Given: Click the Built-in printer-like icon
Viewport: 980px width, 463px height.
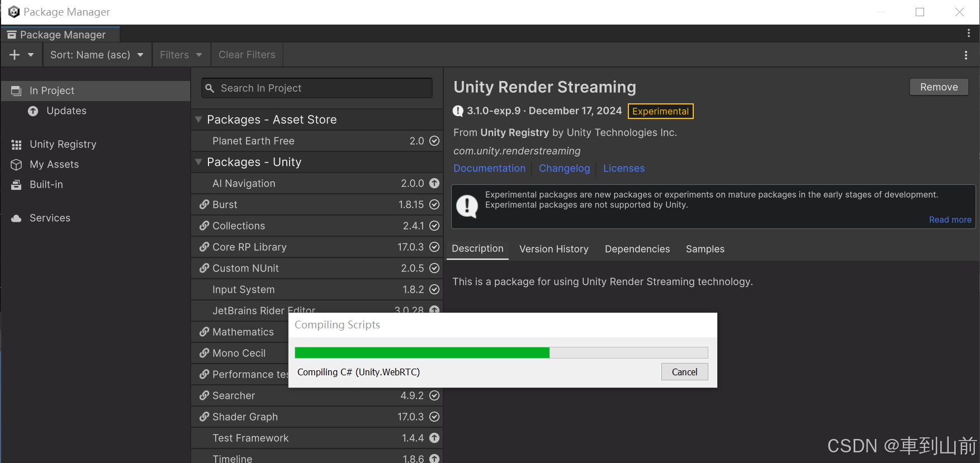Looking at the screenshot, I should pos(16,185).
